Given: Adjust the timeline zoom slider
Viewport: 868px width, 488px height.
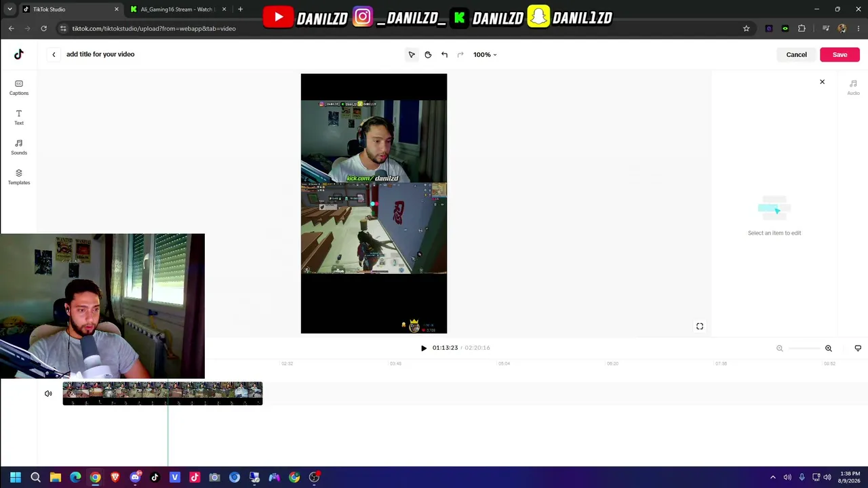Looking at the screenshot, I should (804, 348).
